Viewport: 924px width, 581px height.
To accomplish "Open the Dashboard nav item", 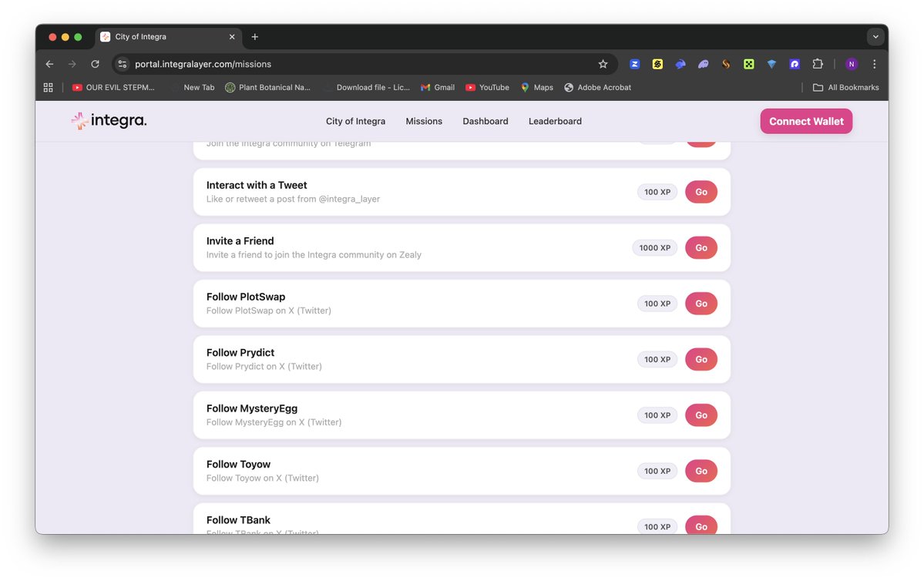I will pyautogui.click(x=485, y=121).
